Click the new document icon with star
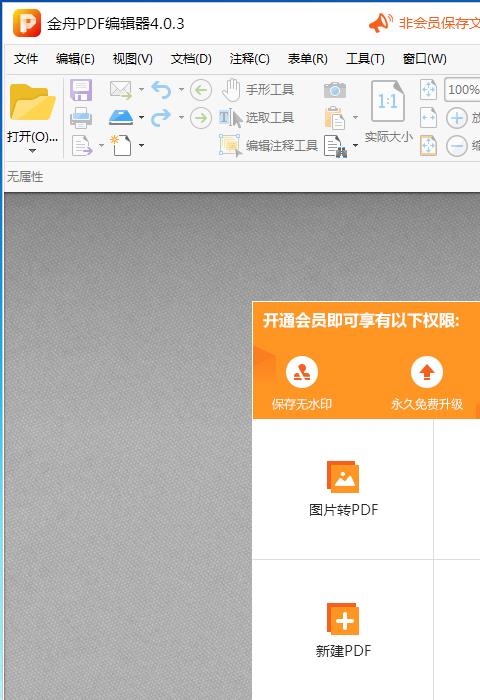The width and height of the screenshot is (480, 700). click(x=121, y=146)
